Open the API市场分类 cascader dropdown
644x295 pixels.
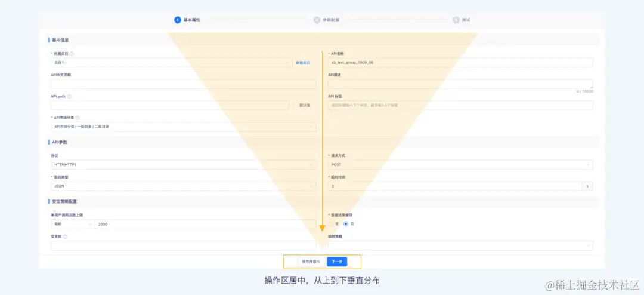tap(184, 127)
